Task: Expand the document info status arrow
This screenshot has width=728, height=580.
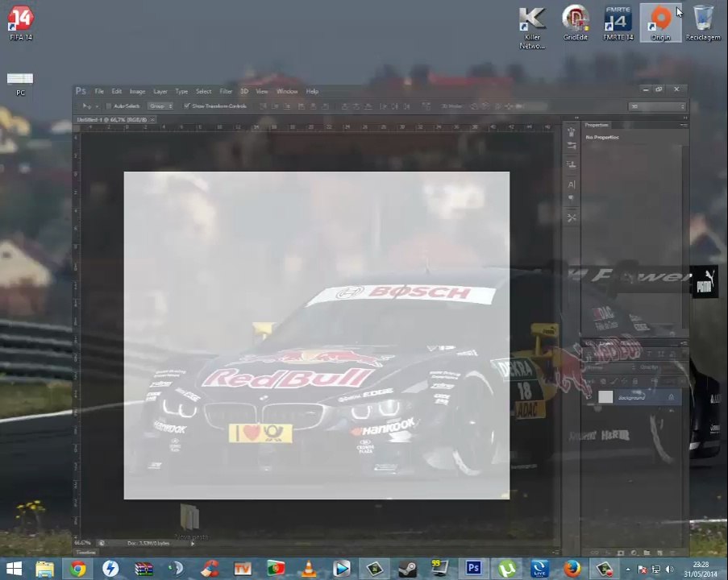Action: [192, 543]
